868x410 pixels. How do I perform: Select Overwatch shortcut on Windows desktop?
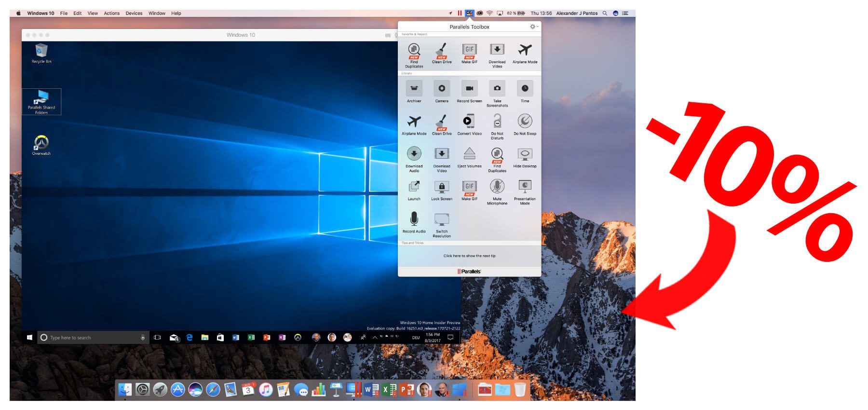[41, 145]
